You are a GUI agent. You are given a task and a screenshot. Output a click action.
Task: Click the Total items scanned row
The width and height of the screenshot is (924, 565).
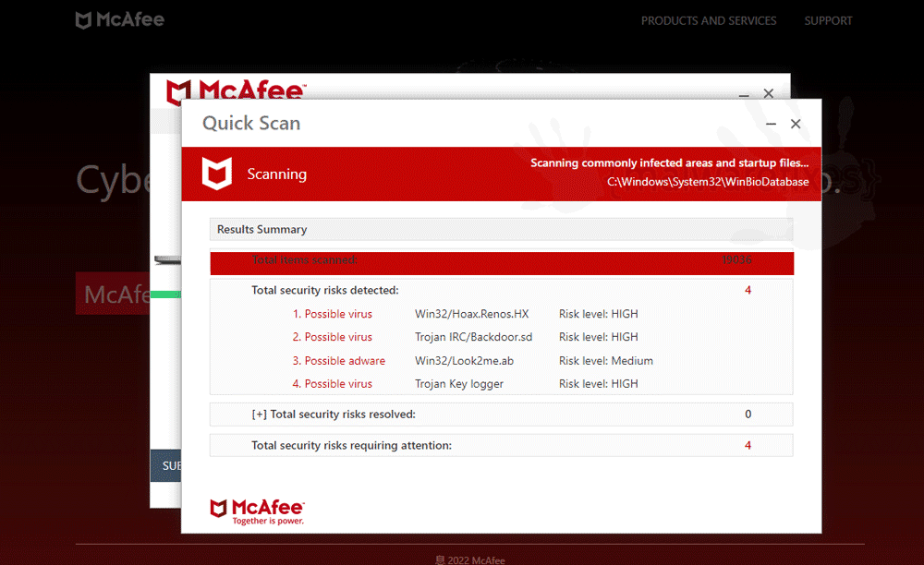point(502,263)
